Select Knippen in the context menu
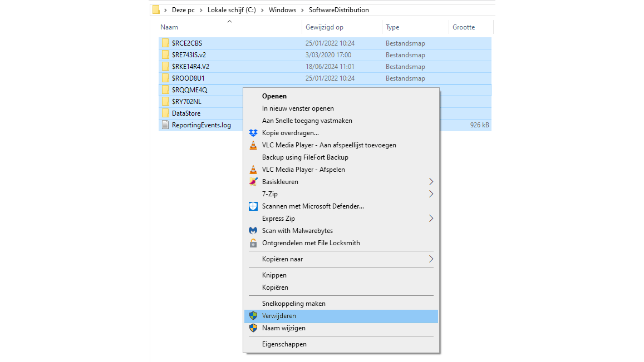 [x=274, y=275]
